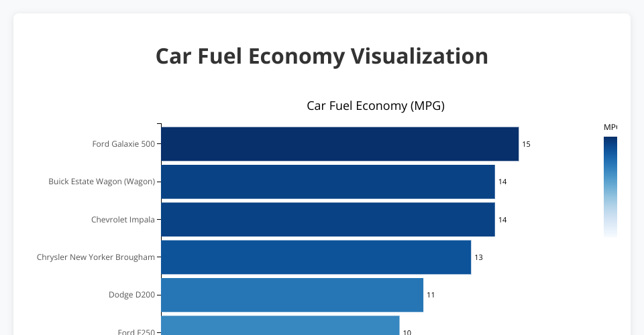This screenshot has height=335, width=644.
Task: Click the Ford Galaxie 500 axis label
Action: 123,144
